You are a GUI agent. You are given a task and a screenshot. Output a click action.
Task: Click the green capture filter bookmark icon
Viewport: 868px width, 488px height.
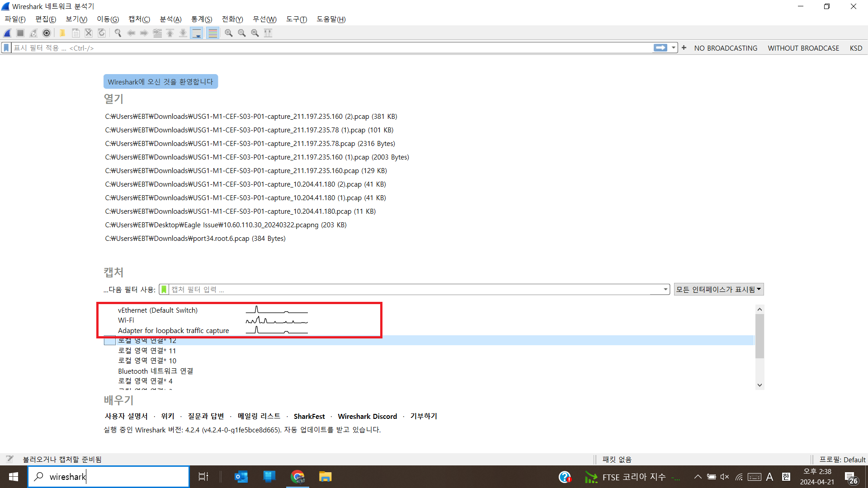(164, 290)
